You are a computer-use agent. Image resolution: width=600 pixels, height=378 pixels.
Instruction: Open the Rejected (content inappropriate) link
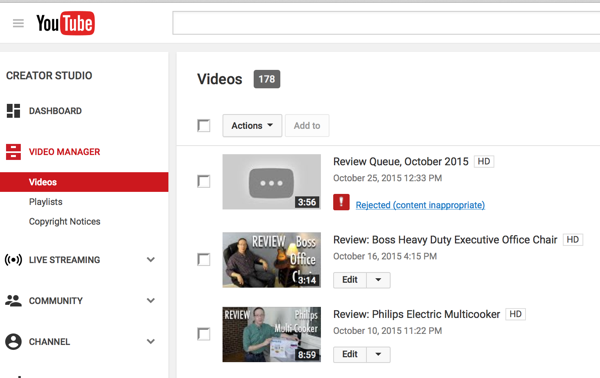[420, 205]
